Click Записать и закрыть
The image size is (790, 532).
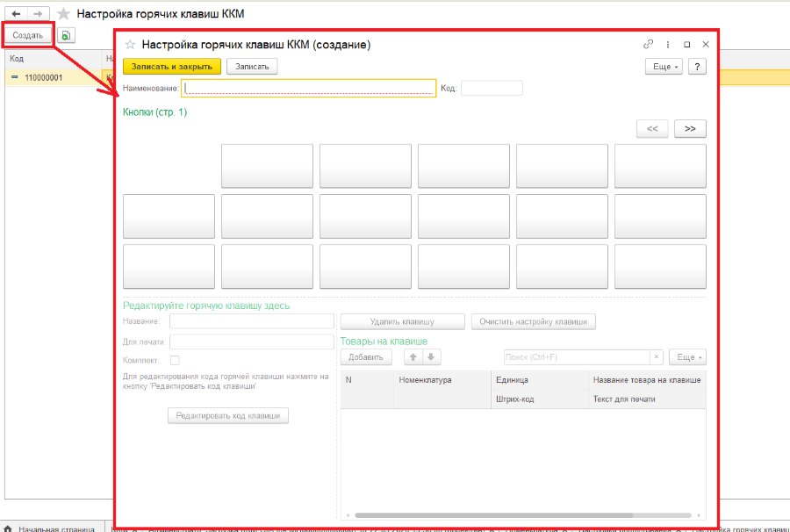(172, 67)
